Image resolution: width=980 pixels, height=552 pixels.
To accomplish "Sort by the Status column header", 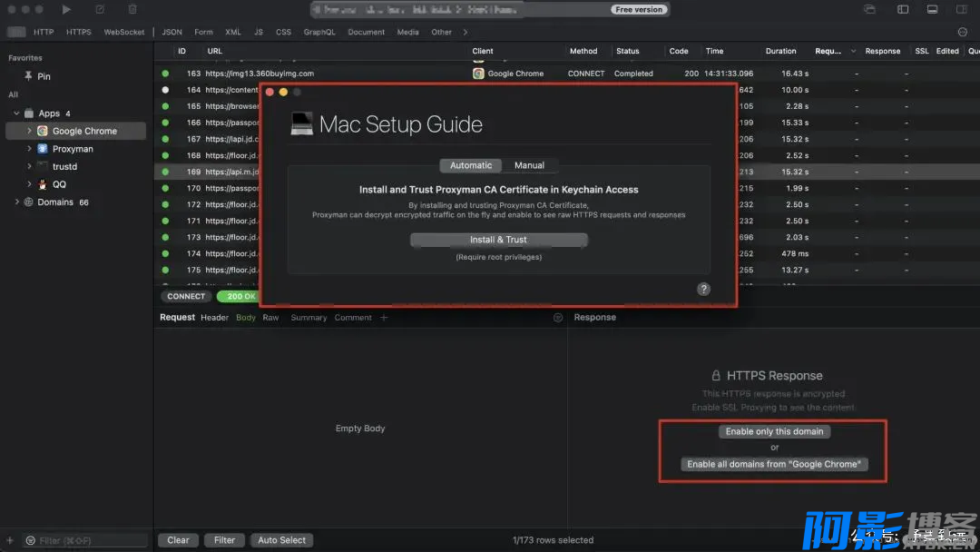I will (x=628, y=51).
